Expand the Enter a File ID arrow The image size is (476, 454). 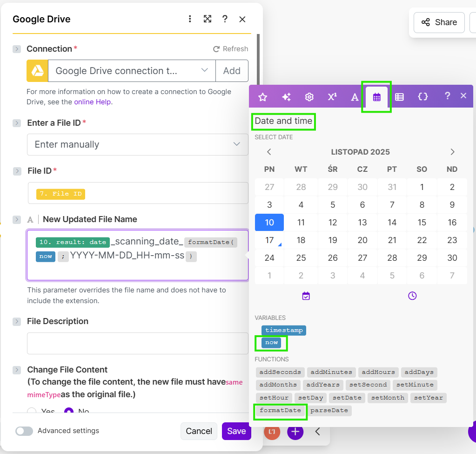(17, 123)
